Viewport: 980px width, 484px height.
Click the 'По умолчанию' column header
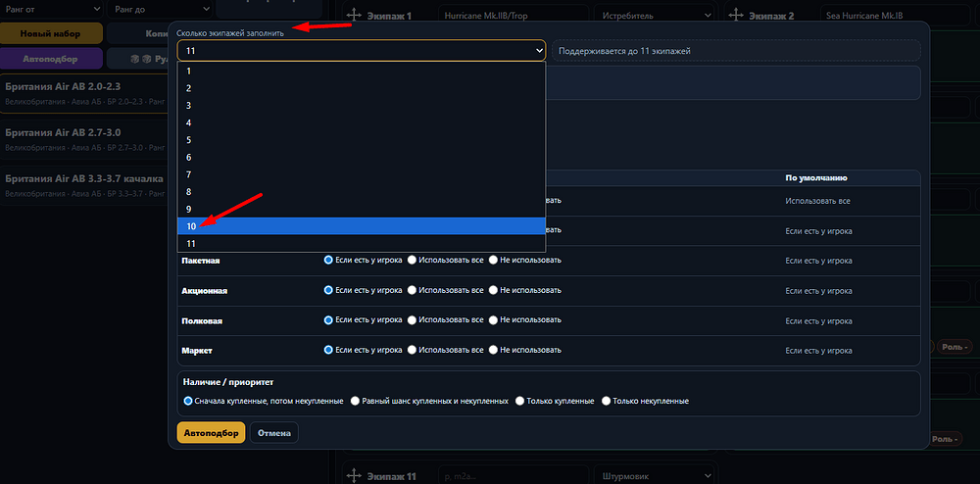815,178
